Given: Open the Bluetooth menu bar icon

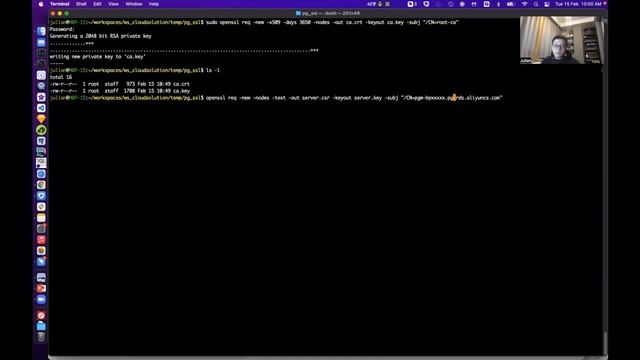Looking at the screenshot, I should click(x=498, y=4).
